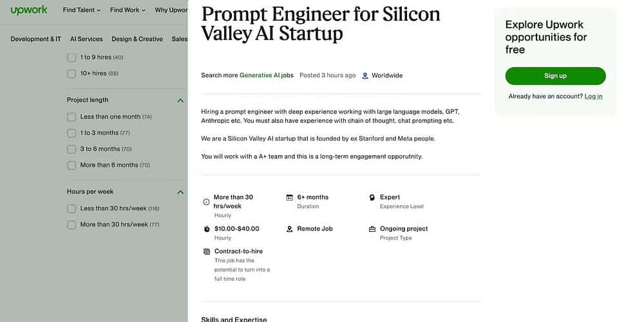This screenshot has width=644, height=322.
Task: Collapse the Hours per week section
Action: click(x=180, y=192)
